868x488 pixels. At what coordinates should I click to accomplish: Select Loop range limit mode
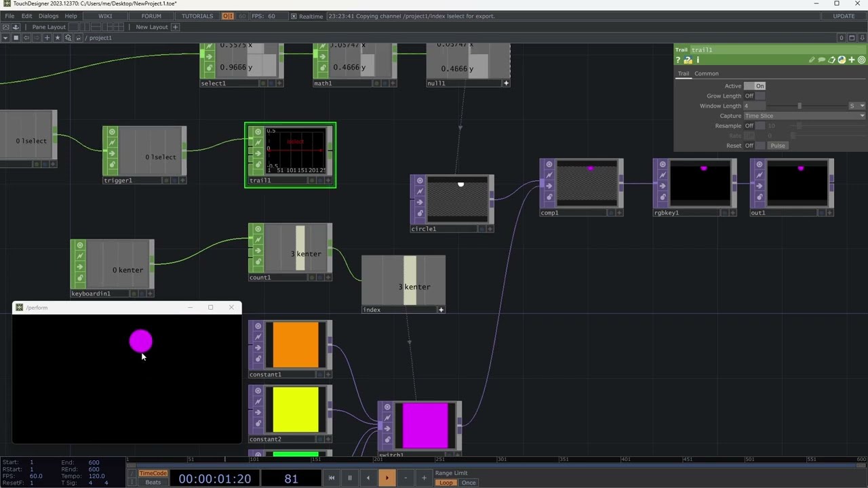click(446, 483)
